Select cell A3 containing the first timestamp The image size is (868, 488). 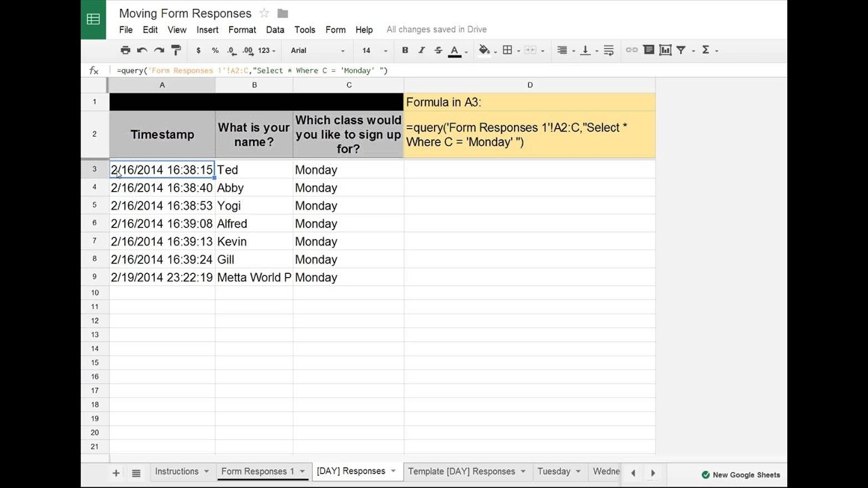pyautogui.click(x=161, y=169)
